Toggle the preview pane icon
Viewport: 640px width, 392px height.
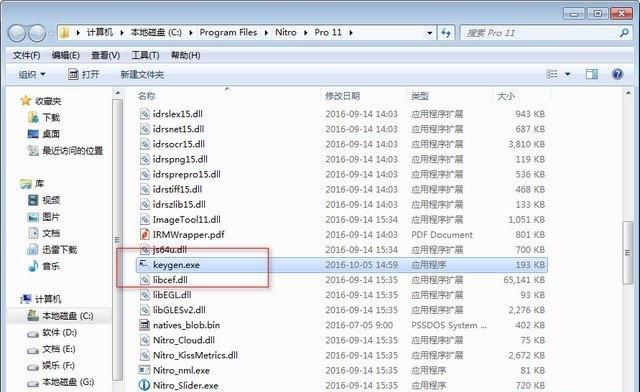click(x=592, y=74)
